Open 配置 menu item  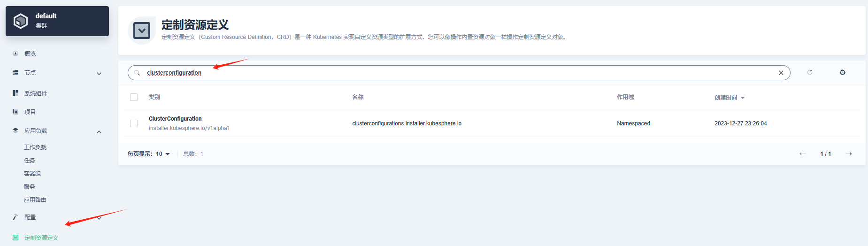[30, 217]
